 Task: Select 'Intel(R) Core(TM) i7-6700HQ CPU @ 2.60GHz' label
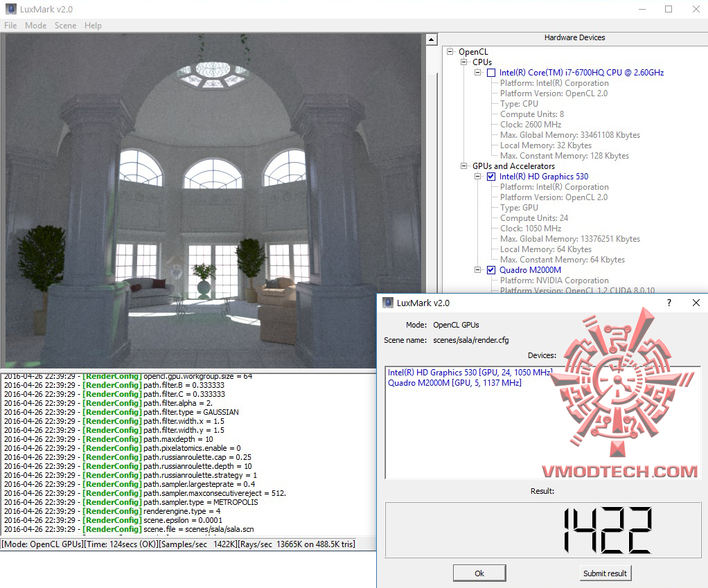coord(581,73)
